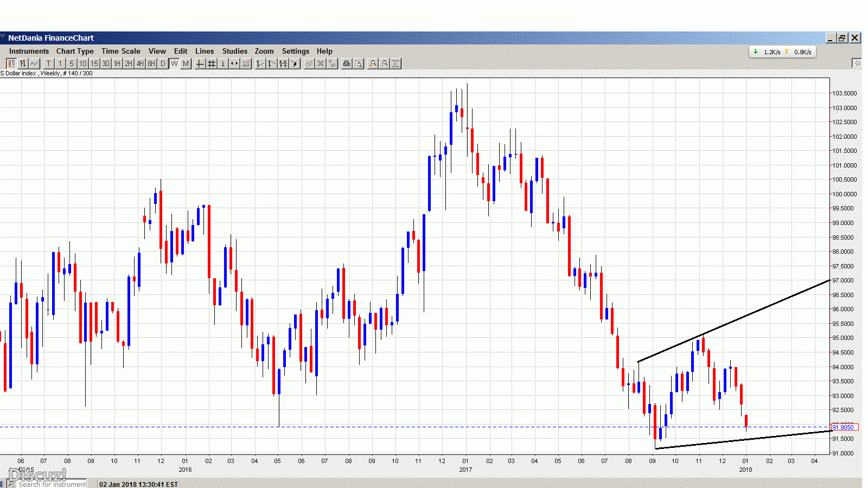Open the Edit menu
The height and width of the screenshot is (488, 868).
pyautogui.click(x=181, y=51)
